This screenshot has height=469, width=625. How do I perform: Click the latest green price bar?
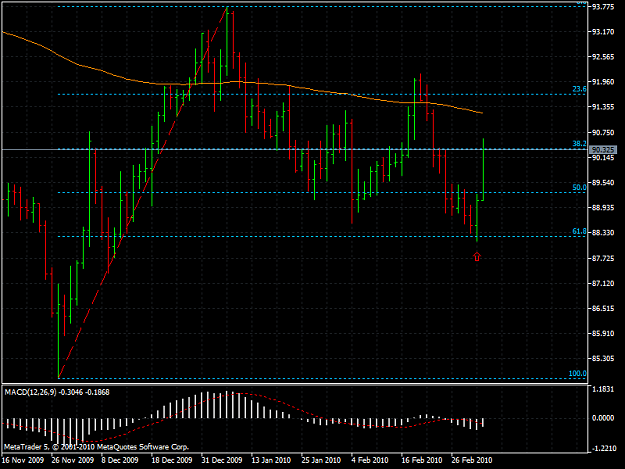click(x=483, y=169)
